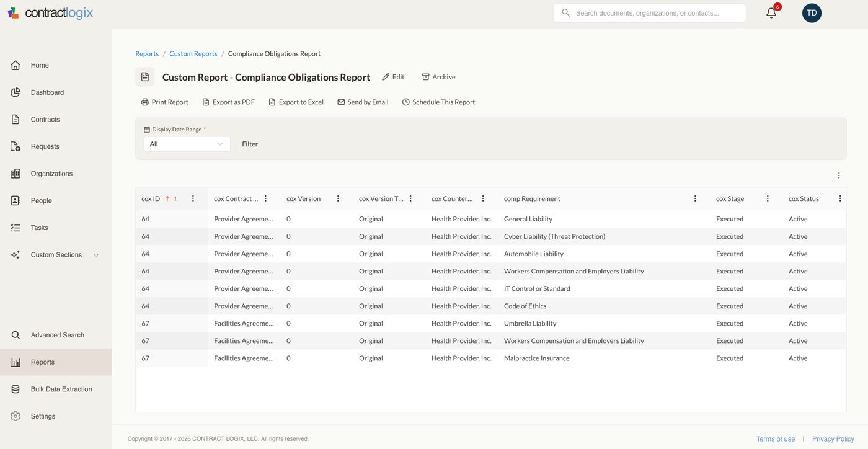Click the Tasks checklist icon
Image resolution: width=868 pixels, height=449 pixels.
tap(15, 228)
